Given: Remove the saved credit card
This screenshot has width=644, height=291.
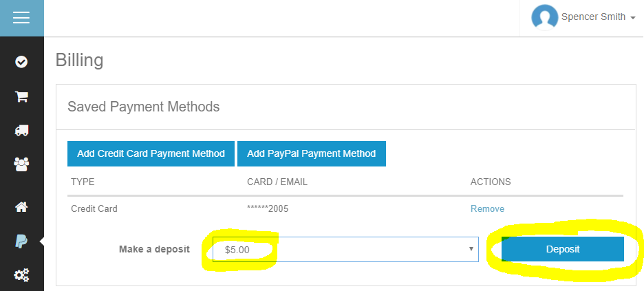Looking at the screenshot, I should click(487, 208).
